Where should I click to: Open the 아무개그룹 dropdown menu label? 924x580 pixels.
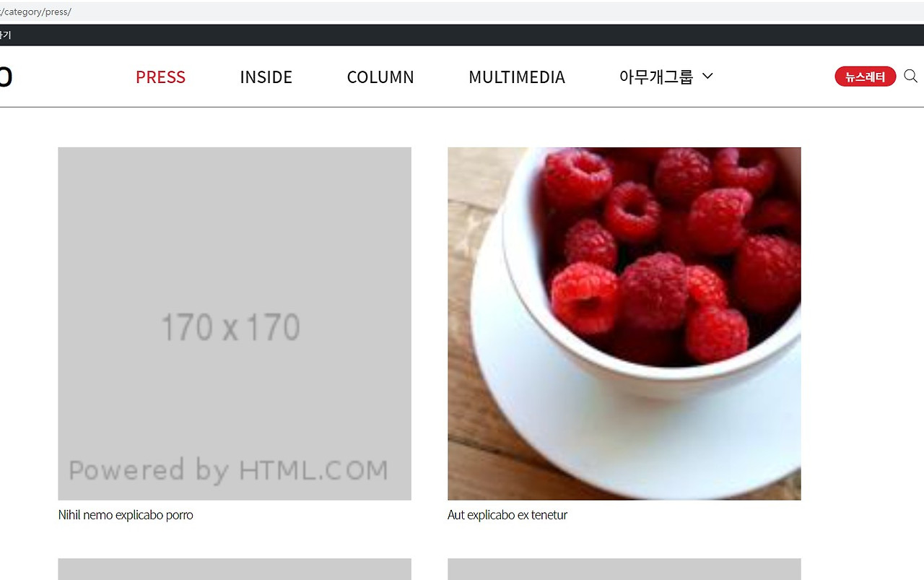point(656,77)
